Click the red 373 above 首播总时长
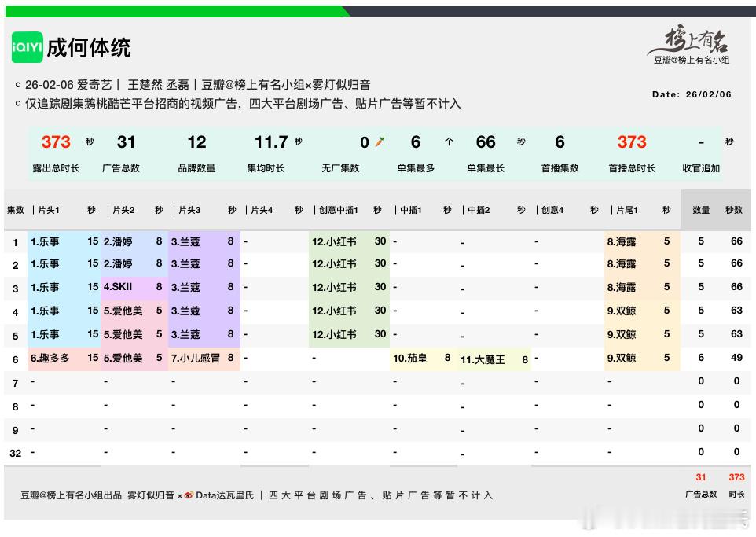Screen dimensions: 756x537 point(632,142)
